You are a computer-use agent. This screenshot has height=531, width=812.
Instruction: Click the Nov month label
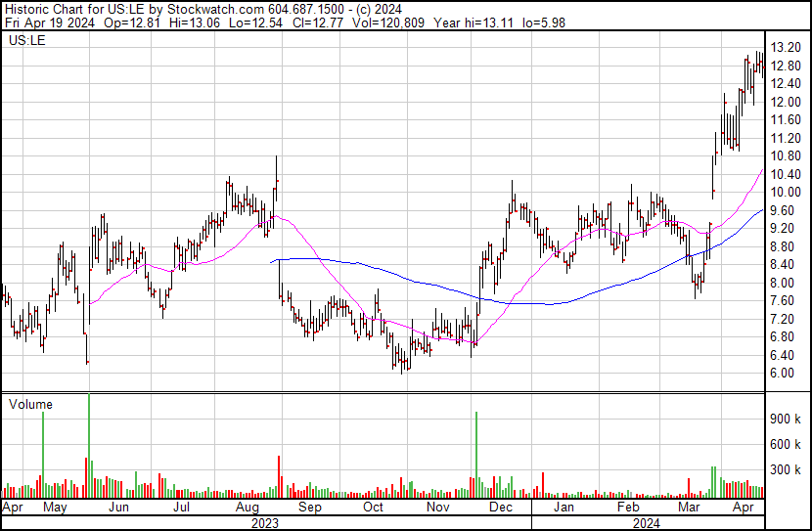pos(438,507)
